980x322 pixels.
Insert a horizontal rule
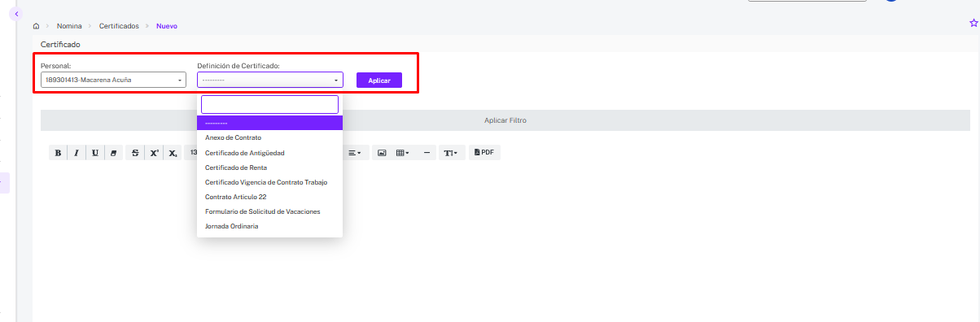(427, 152)
